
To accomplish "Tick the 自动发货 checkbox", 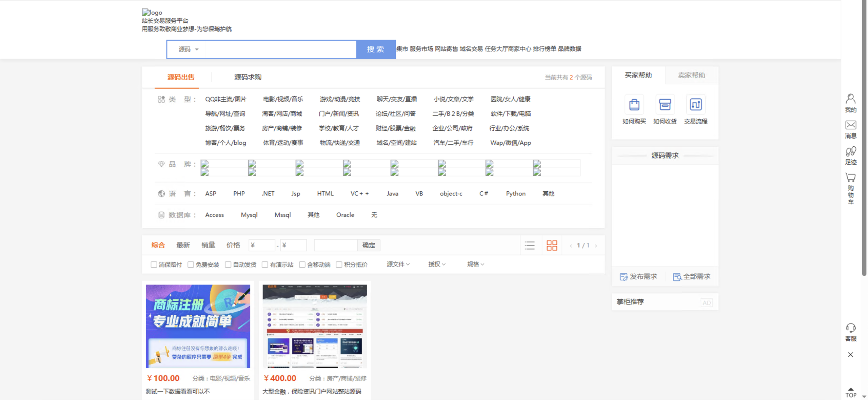I will point(228,265).
